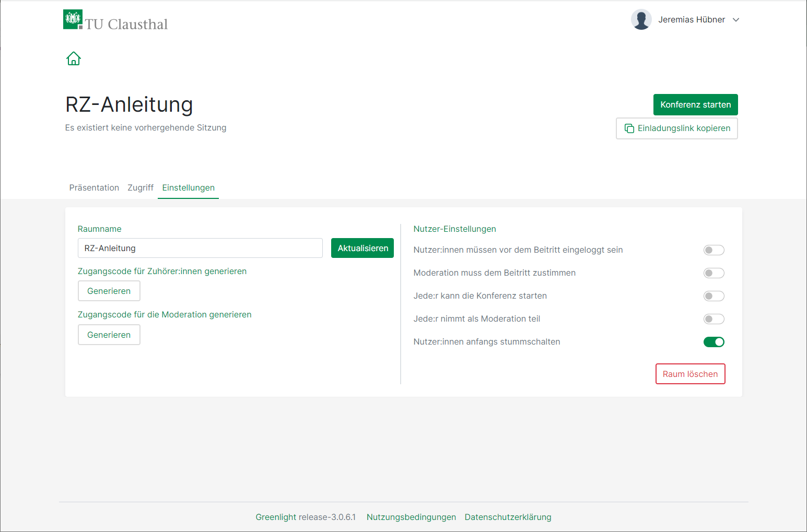
Task: Select the Einstellungen tab
Action: tap(188, 187)
